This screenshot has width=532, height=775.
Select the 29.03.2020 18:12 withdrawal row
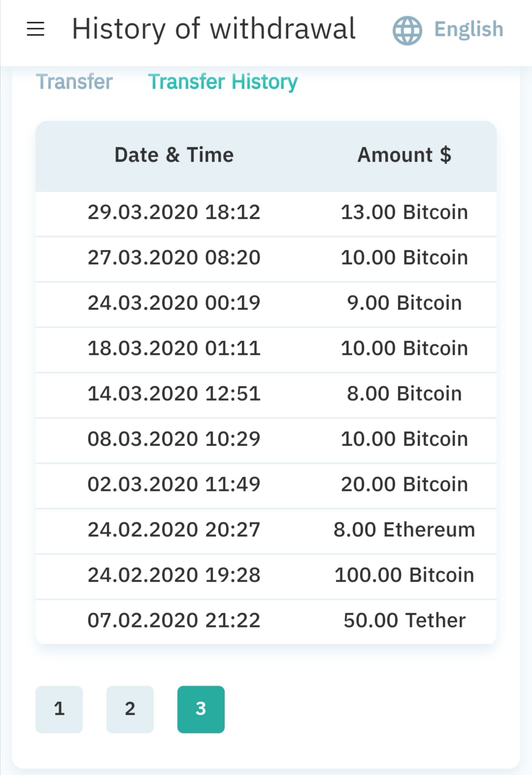(x=174, y=212)
